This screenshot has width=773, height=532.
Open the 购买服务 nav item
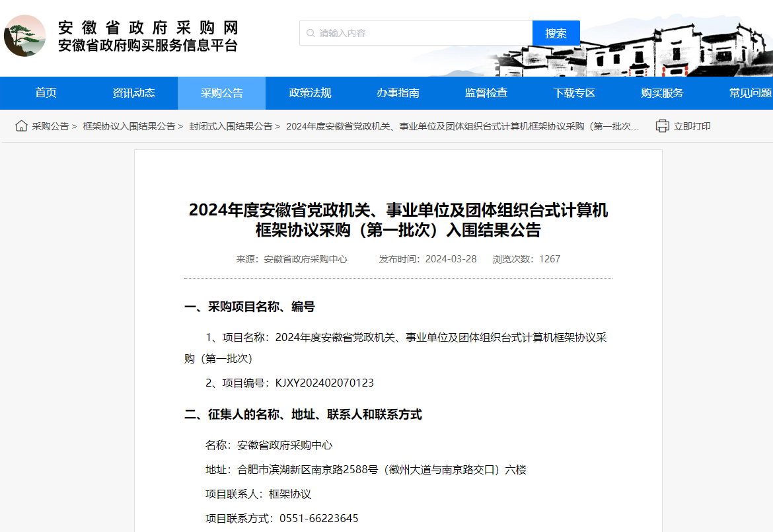pyautogui.click(x=662, y=93)
